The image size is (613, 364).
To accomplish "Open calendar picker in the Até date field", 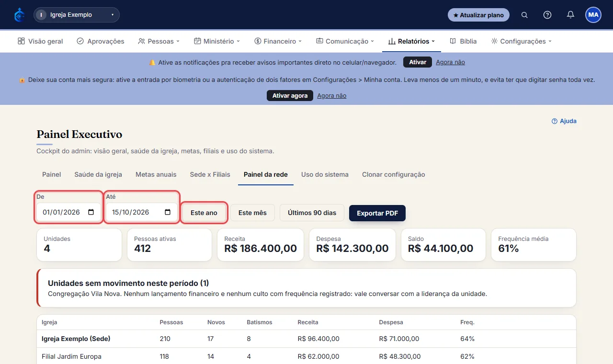I will (168, 212).
